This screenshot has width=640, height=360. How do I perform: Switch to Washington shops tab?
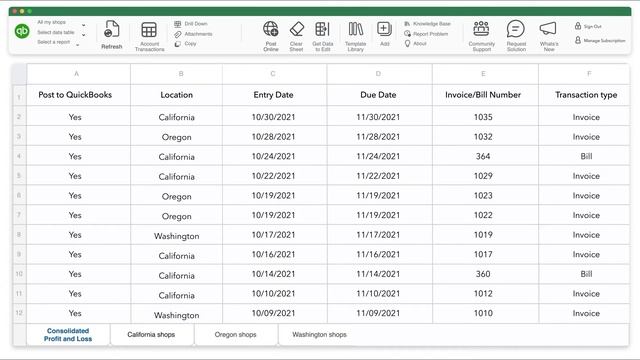click(x=320, y=335)
